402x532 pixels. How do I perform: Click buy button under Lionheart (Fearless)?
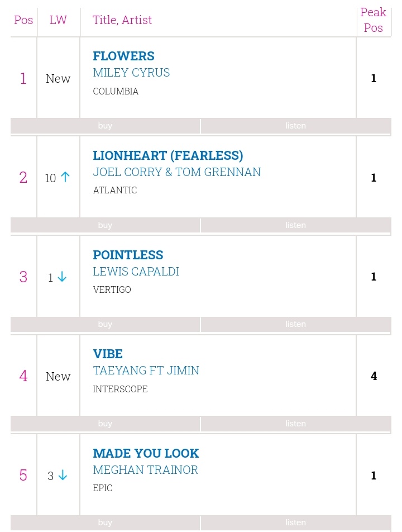(x=105, y=225)
